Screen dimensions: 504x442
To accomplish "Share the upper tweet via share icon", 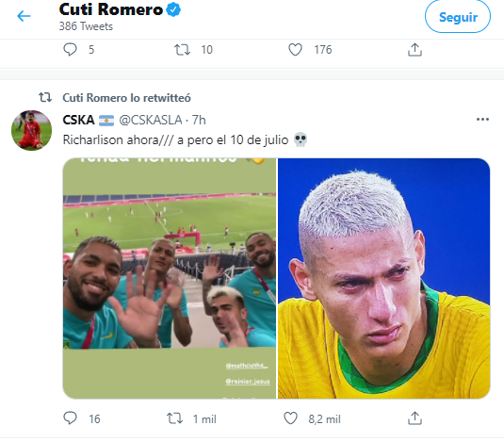I will coord(415,50).
